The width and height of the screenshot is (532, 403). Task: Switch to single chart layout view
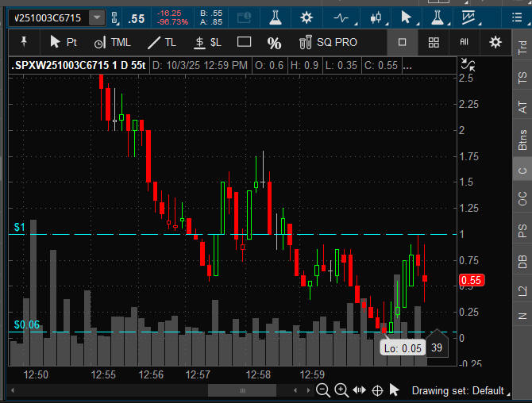(403, 42)
